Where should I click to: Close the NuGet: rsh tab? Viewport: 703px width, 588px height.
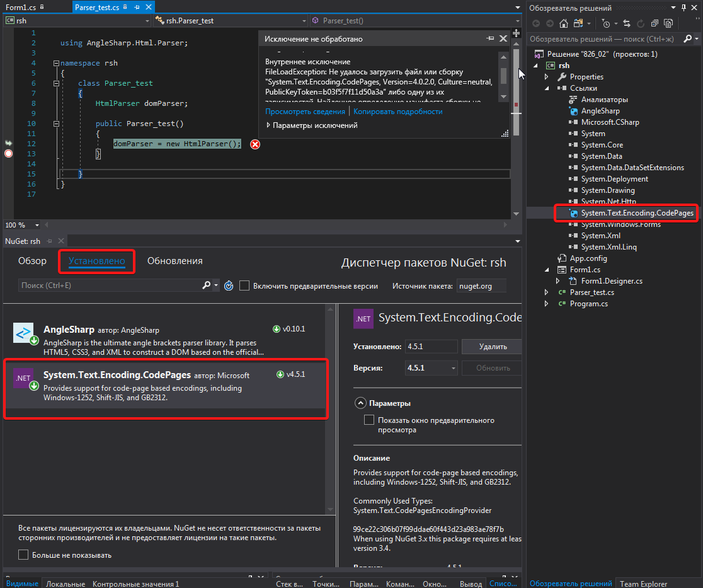[x=61, y=241]
